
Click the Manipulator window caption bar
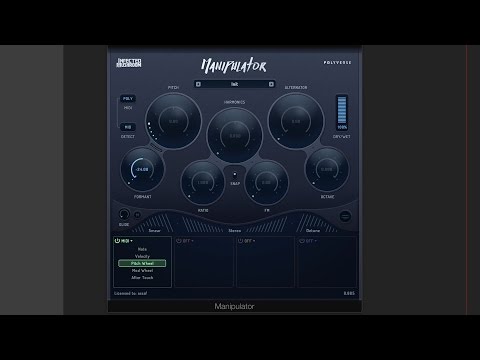235,306
